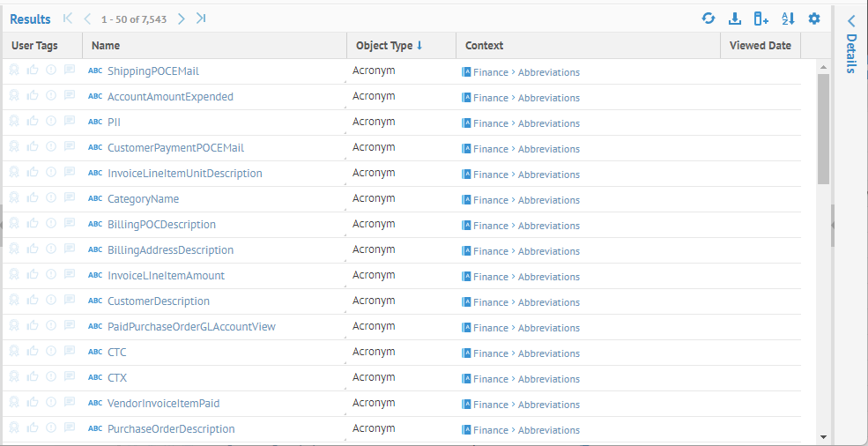868x446 pixels.
Task: Toggle certify ribbon for ShippingPOCEMail row
Action: [x=14, y=71]
